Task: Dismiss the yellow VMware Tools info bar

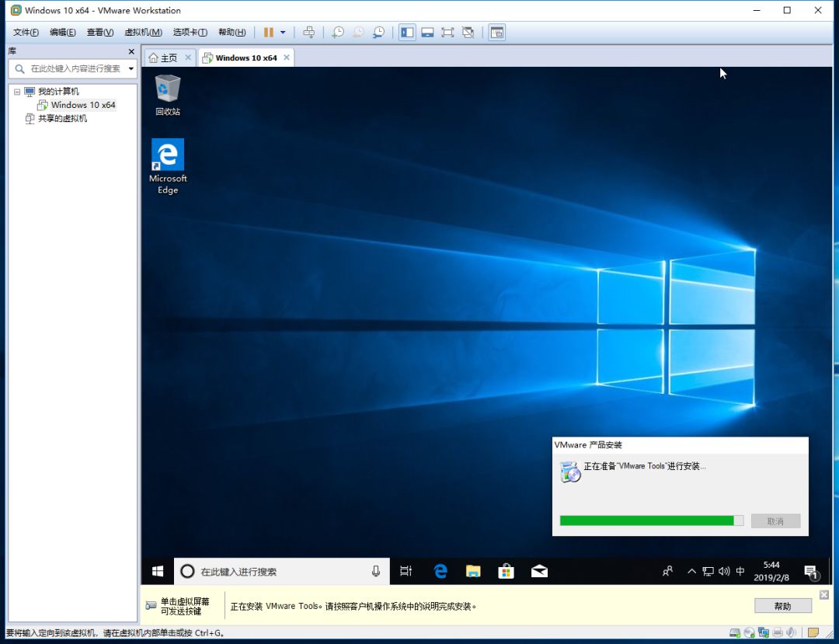Action: [x=824, y=595]
